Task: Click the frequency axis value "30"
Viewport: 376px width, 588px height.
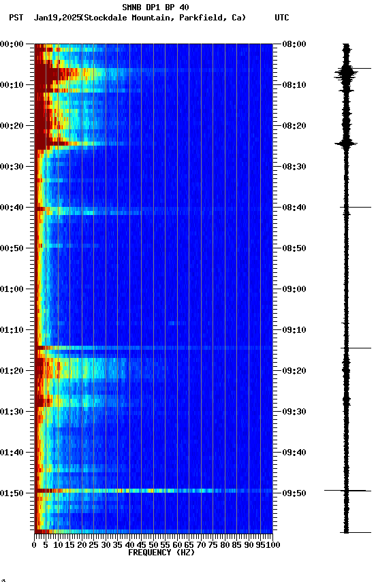Action: coord(106,545)
